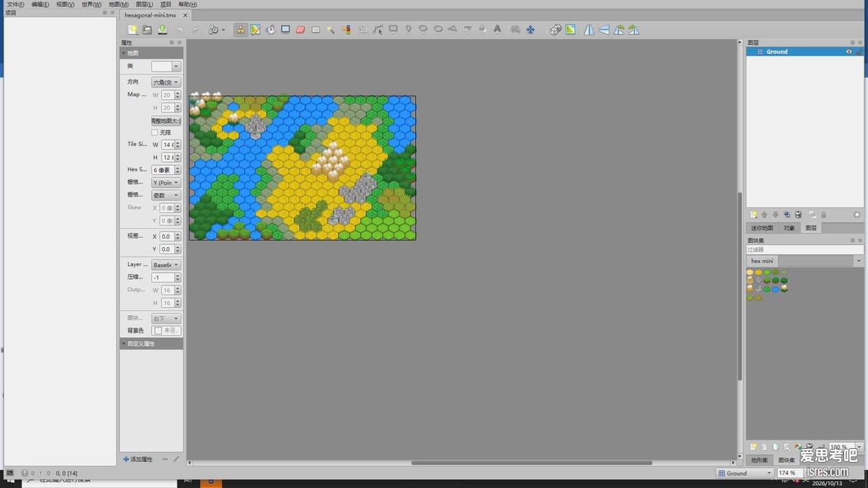Hide the Ground layer with eye icon
The width and height of the screenshot is (868, 488).
pos(849,51)
